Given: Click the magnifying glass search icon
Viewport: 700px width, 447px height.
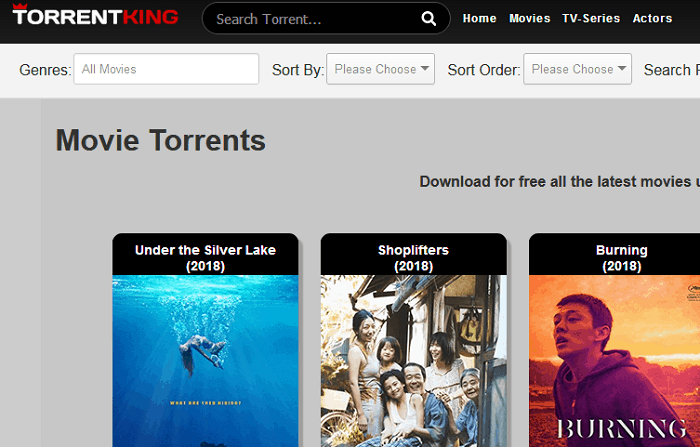Looking at the screenshot, I should (x=429, y=18).
